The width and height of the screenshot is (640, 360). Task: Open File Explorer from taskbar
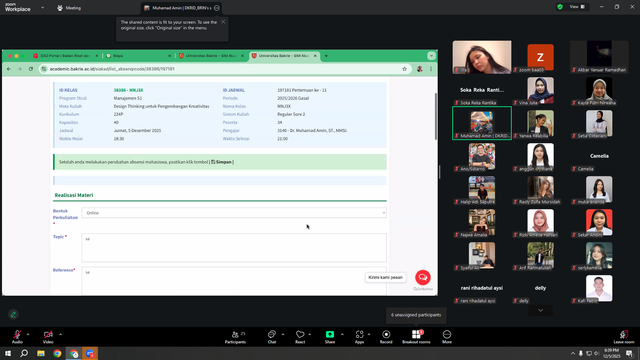(x=41, y=353)
